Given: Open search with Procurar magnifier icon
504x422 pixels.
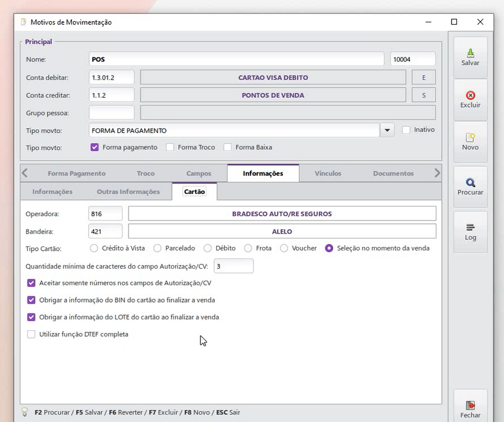Looking at the screenshot, I should coord(470,183).
